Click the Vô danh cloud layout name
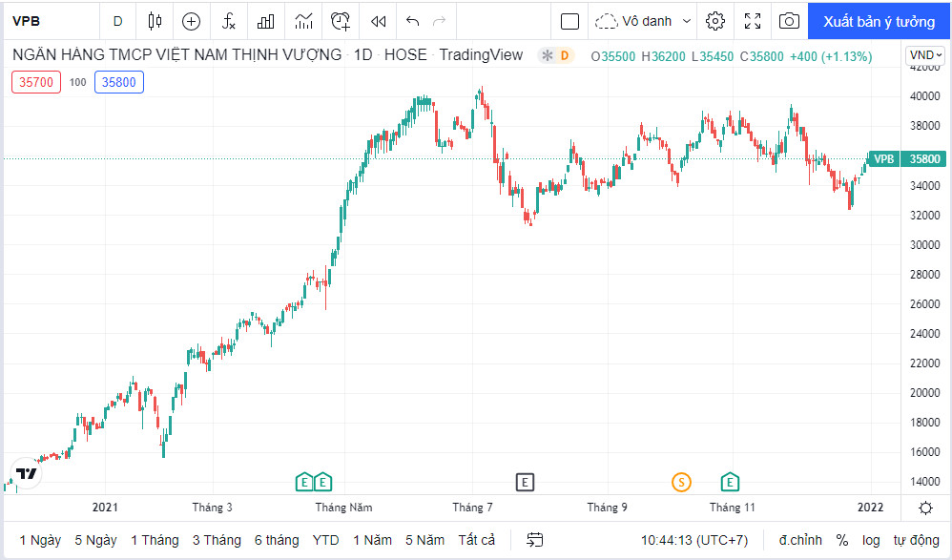 (634, 21)
